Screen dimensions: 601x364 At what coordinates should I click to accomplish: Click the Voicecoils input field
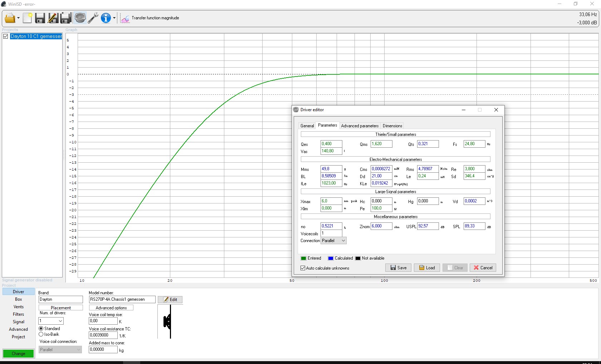point(331,233)
